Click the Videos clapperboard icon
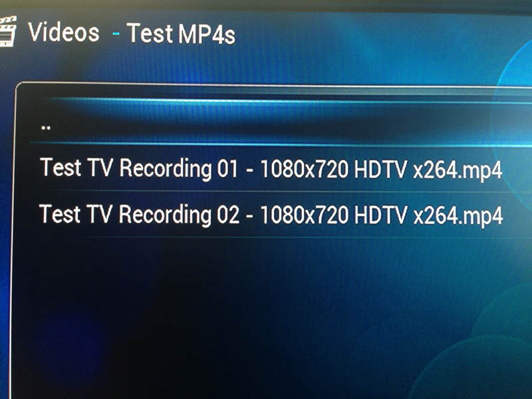 pos(7,31)
